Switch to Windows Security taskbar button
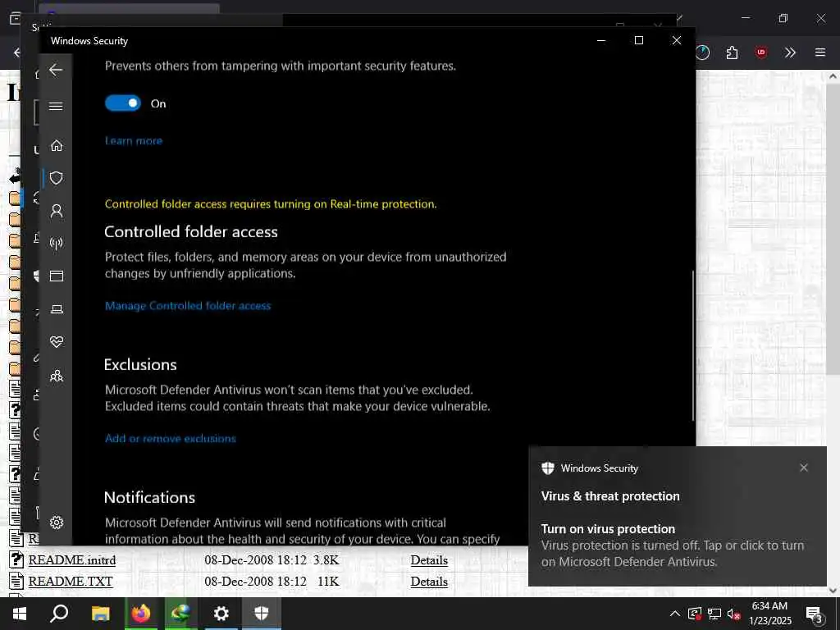 (x=262, y=614)
